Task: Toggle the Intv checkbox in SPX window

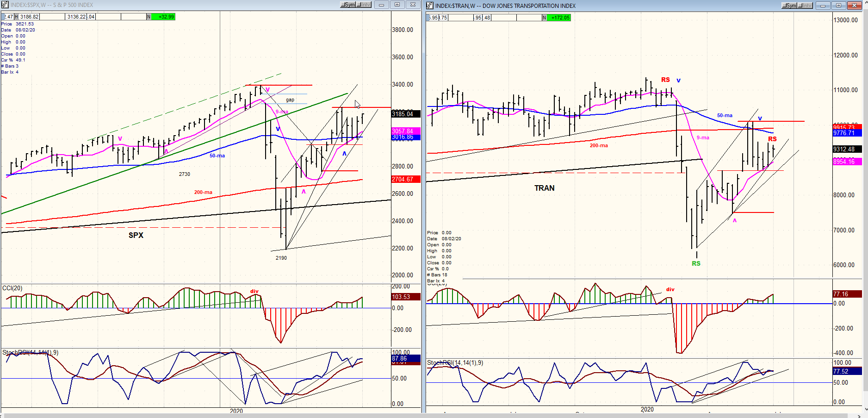Action: pos(364,5)
